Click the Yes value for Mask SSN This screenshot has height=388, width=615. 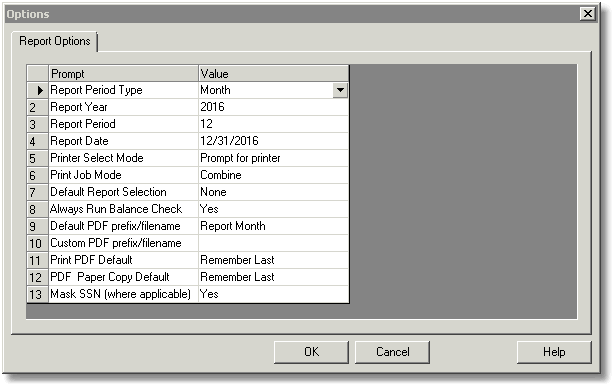(273, 294)
